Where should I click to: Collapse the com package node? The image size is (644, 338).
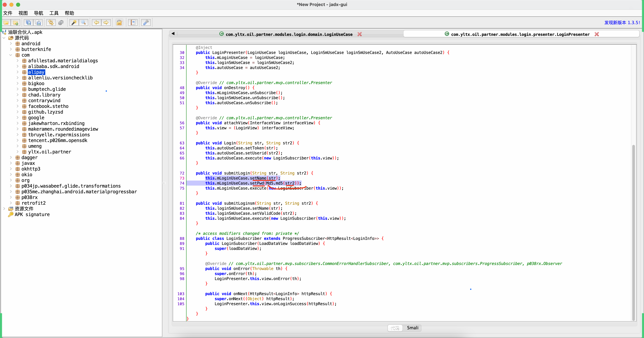(x=11, y=55)
